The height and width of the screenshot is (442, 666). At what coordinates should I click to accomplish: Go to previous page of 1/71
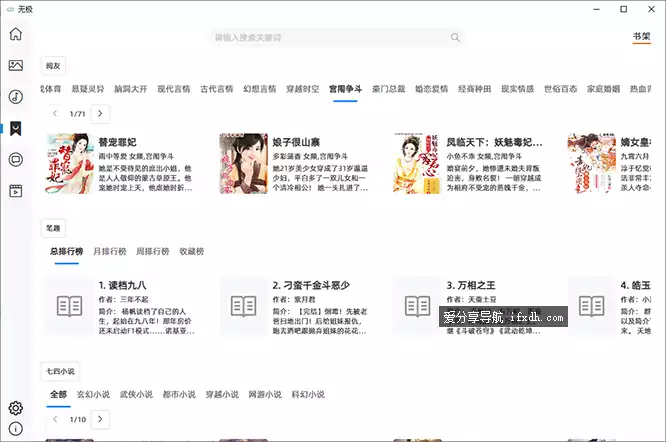(55, 113)
